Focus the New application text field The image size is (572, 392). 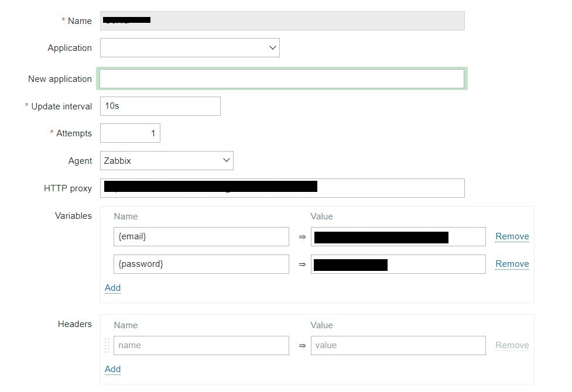(282, 79)
